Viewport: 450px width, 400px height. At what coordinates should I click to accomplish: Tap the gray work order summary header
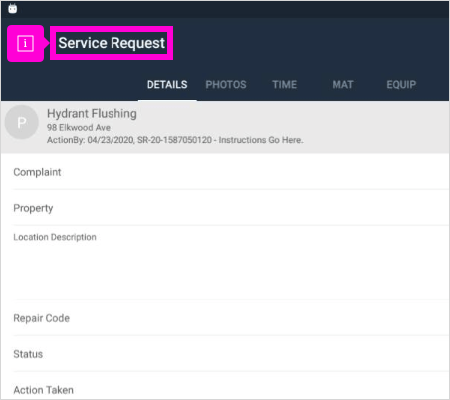click(225, 127)
